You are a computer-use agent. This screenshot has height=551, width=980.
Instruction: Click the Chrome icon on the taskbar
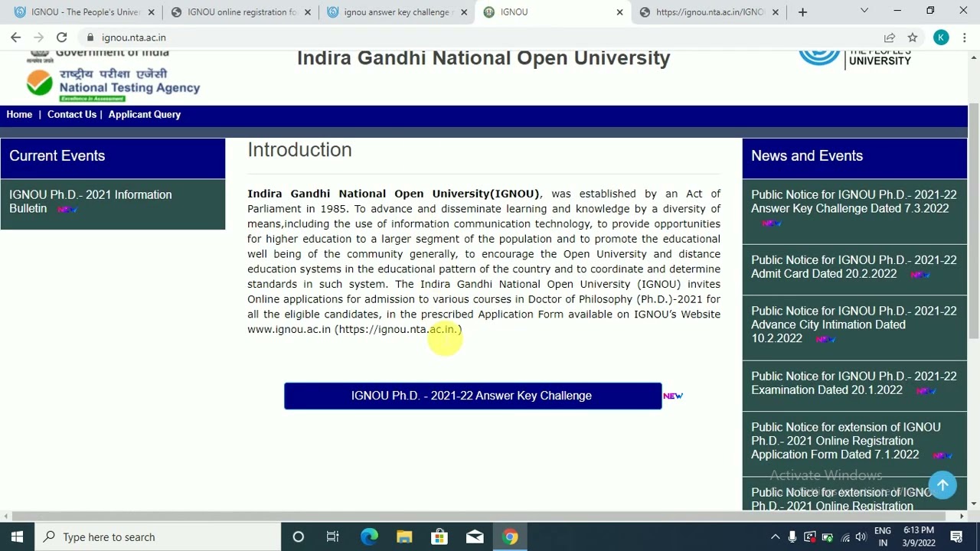(510, 537)
